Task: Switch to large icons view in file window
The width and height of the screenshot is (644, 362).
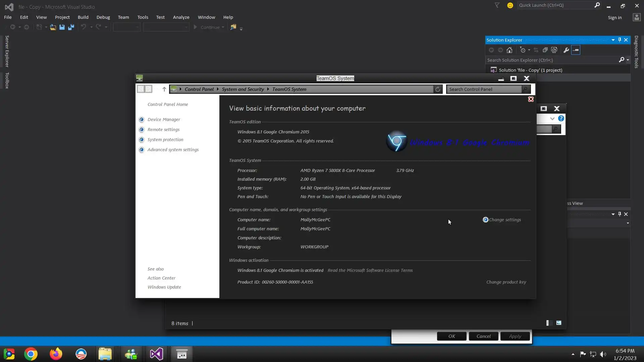Action: point(559,323)
